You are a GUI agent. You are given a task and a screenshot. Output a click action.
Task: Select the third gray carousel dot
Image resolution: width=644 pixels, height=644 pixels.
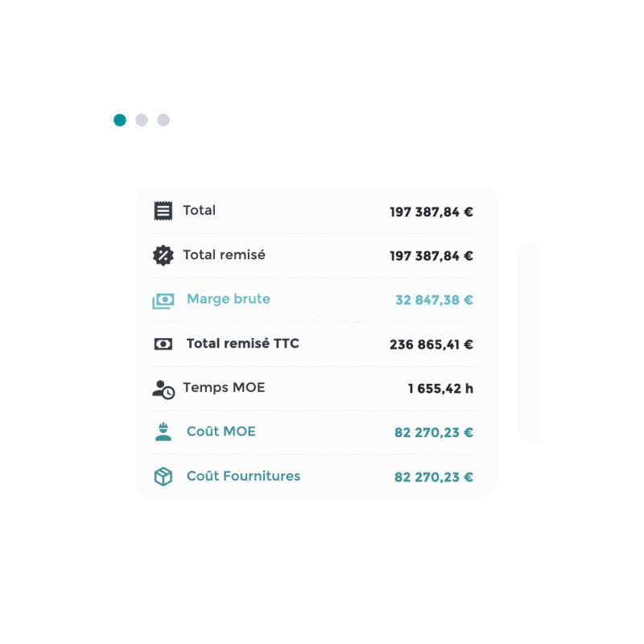163,120
